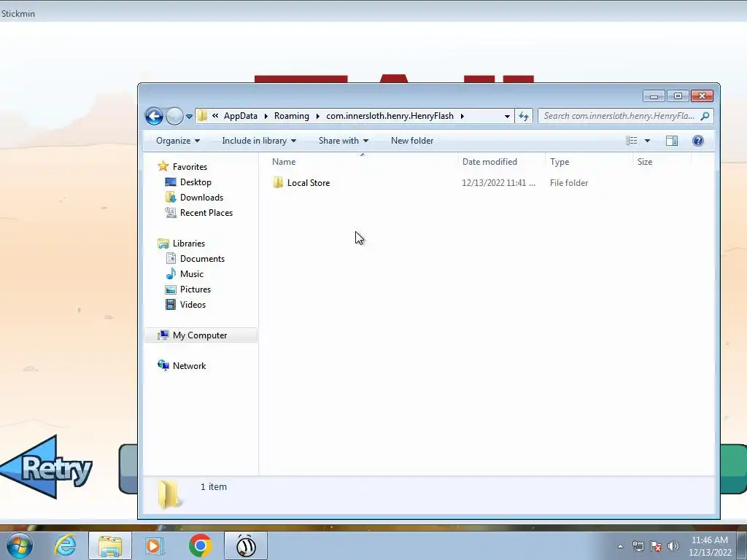The width and height of the screenshot is (747, 560).
Task: Go back with the Explorer back arrow
Action: 154,116
